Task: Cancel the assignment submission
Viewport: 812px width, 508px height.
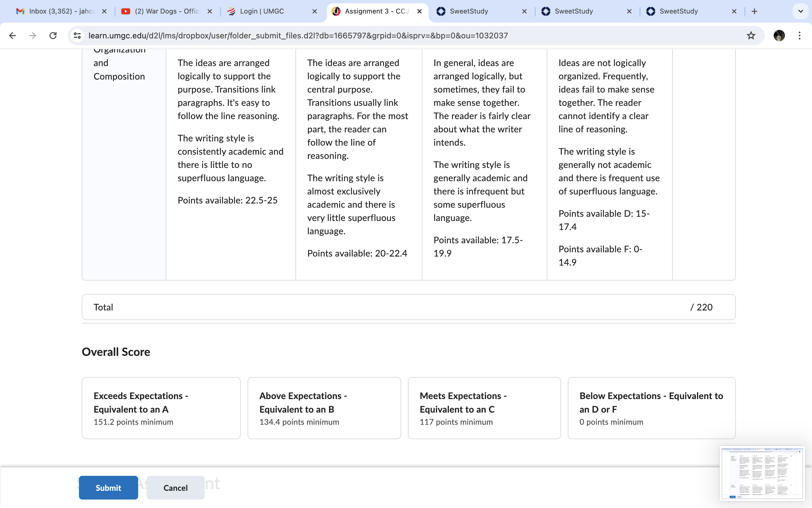Action: (x=175, y=487)
